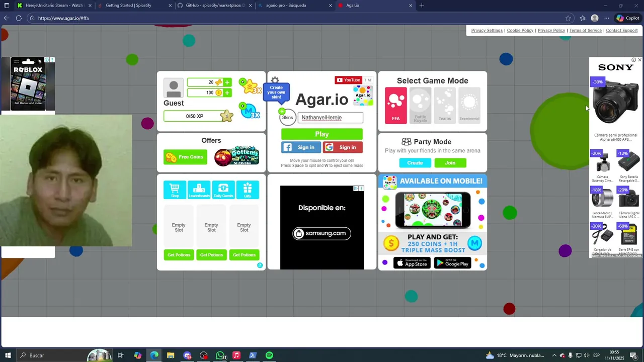
Task: Open the Leaderboards icon
Action: pos(199,190)
